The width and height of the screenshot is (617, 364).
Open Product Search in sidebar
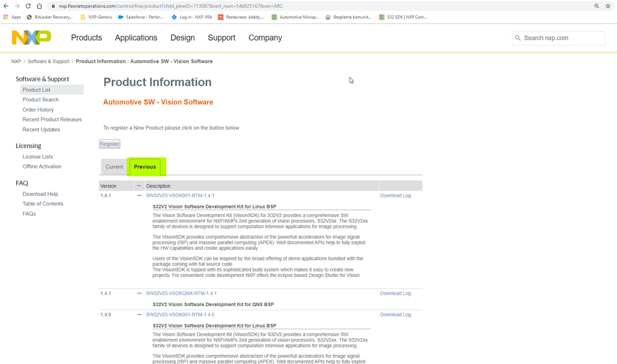pos(41,99)
